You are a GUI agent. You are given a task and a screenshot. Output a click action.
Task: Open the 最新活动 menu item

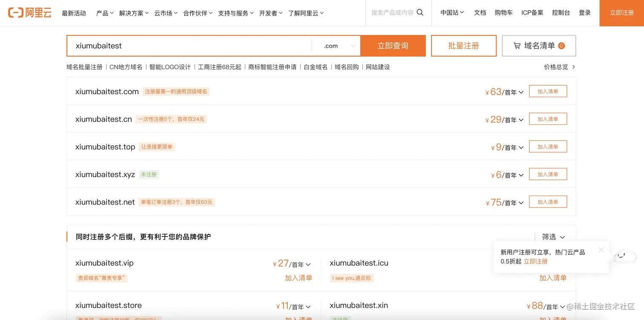(74, 13)
